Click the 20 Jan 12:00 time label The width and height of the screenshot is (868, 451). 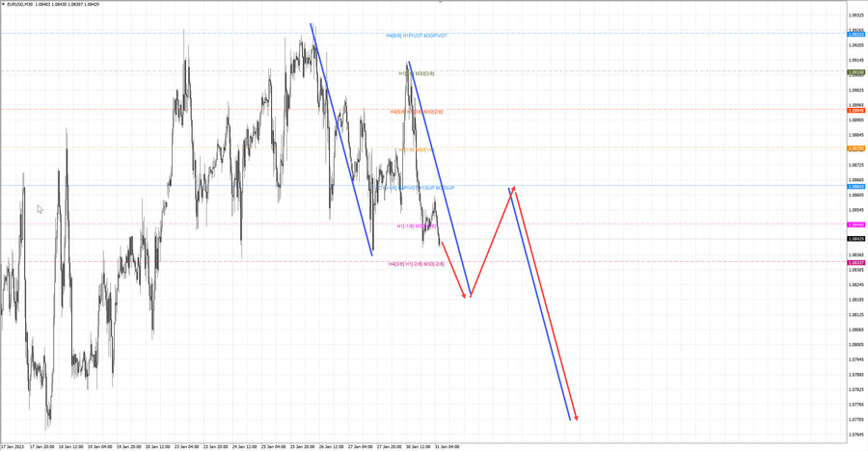(157, 446)
